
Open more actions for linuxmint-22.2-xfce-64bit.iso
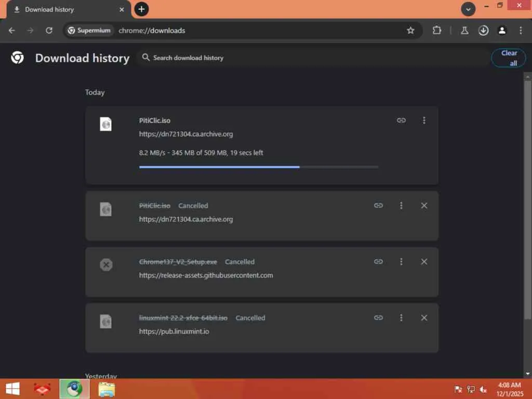[x=401, y=318]
